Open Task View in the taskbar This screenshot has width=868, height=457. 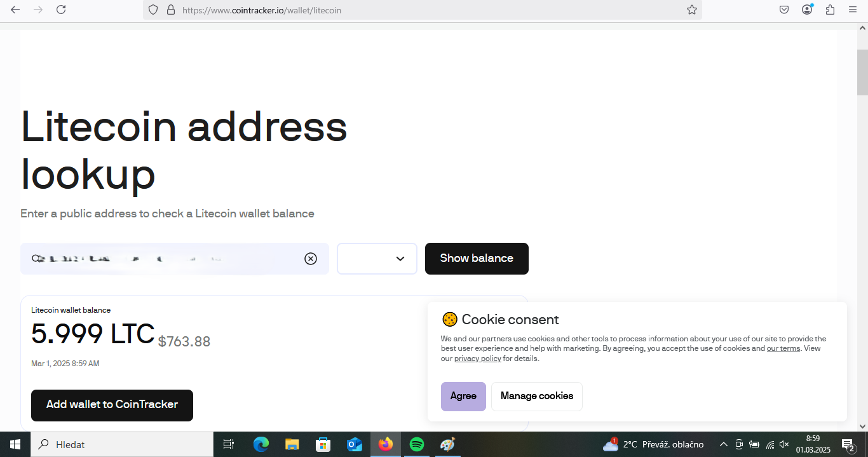(229, 444)
